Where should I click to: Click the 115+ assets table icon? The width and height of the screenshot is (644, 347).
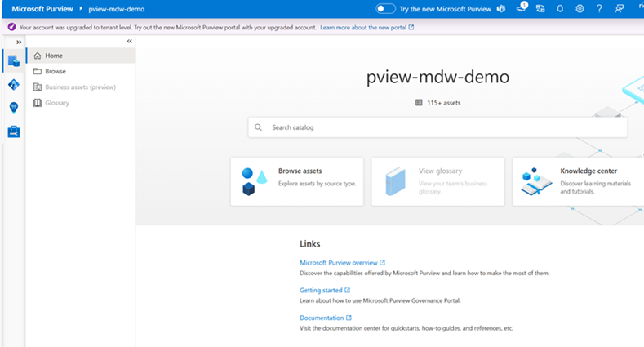419,103
